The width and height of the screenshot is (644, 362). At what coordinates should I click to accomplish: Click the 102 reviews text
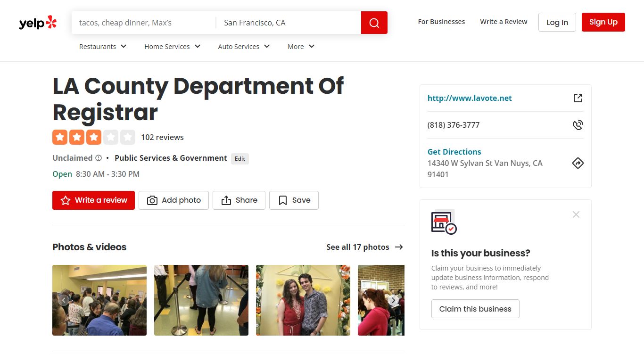(x=162, y=137)
